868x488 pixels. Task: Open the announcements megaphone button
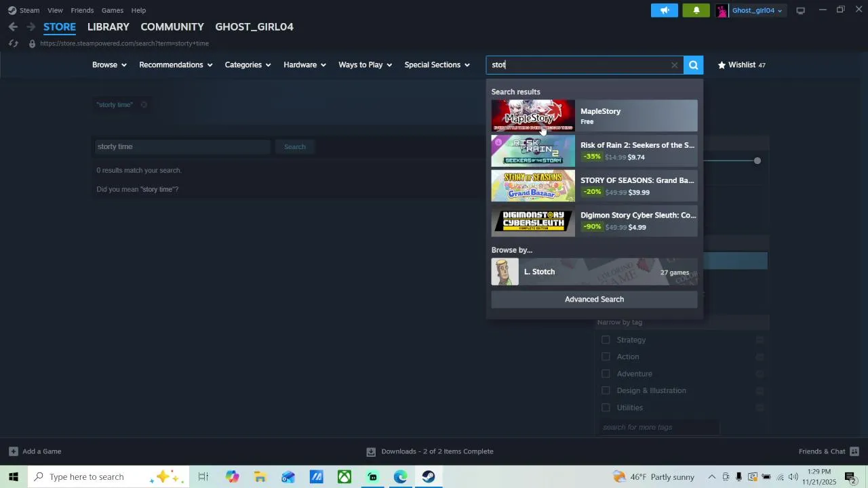point(665,10)
